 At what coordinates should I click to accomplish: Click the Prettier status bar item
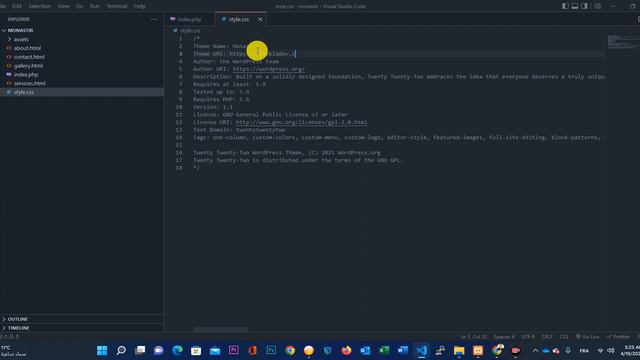618,337
